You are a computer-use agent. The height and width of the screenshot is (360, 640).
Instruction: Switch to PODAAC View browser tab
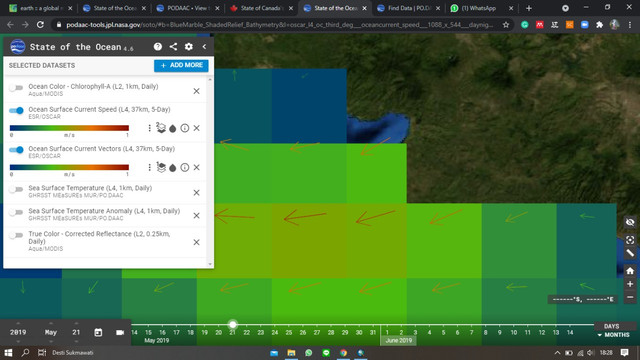[x=189, y=8]
